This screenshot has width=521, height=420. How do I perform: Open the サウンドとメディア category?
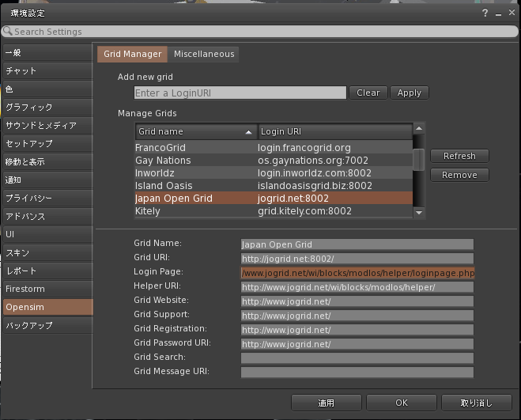pyautogui.click(x=48, y=126)
